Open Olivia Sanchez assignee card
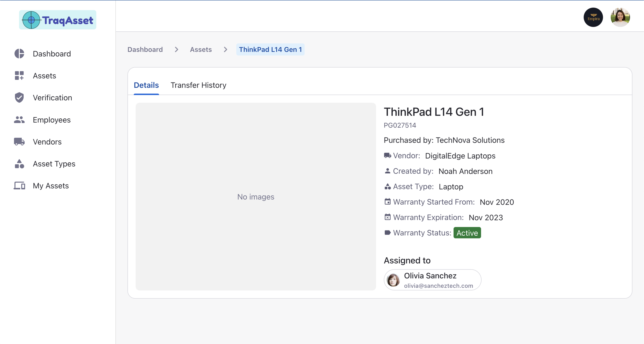This screenshot has height=344, width=644. (433, 280)
